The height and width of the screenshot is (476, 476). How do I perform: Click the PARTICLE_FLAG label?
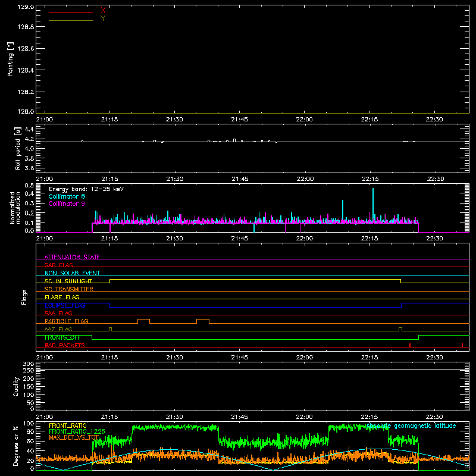coord(67,321)
